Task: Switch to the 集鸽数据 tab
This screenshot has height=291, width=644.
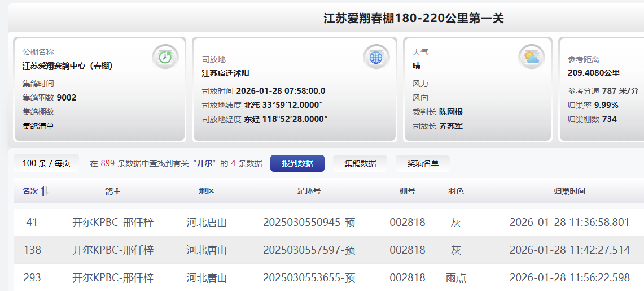Action: pos(360,163)
